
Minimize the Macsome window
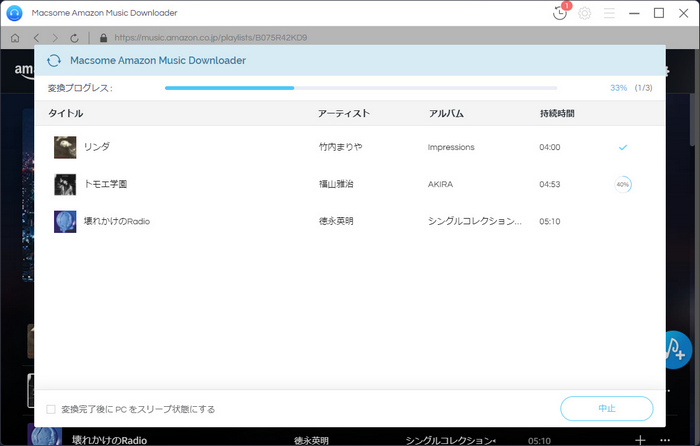point(634,13)
